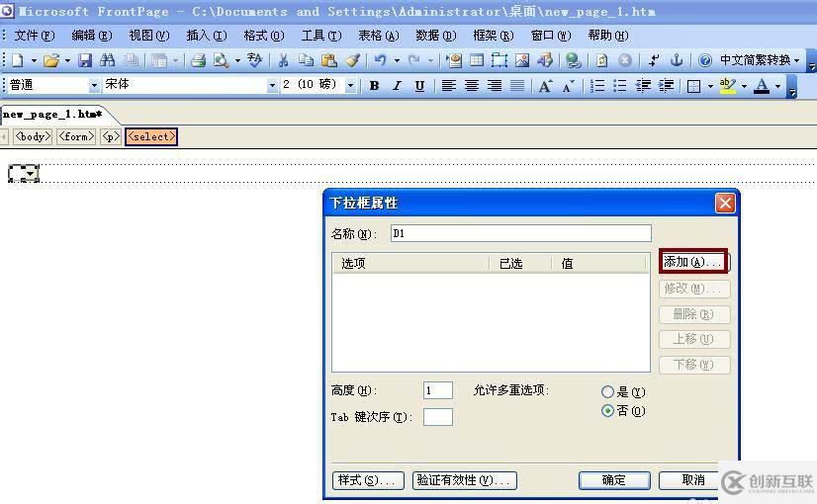This screenshot has width=817, height=504.
Task: Click the Copy icon
Action: 307,60
